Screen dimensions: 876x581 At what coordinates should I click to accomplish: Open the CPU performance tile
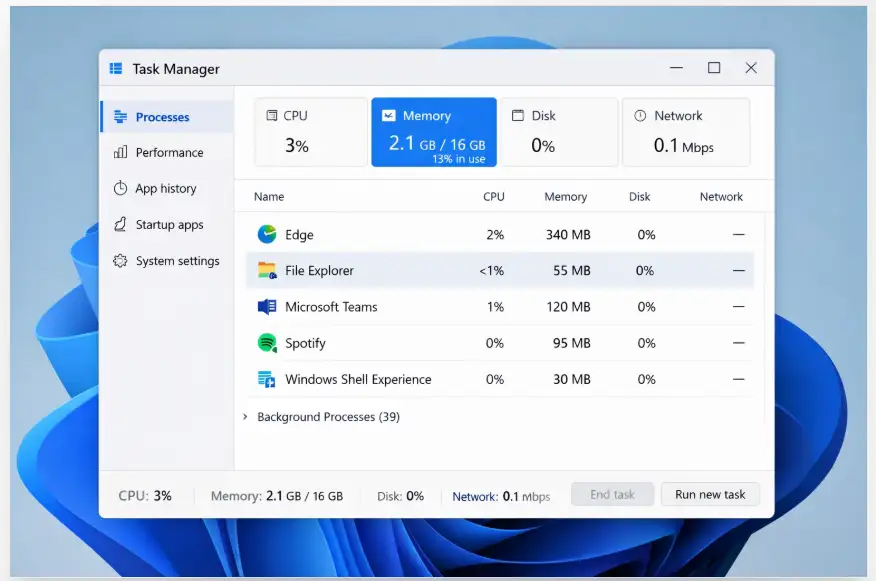(x=313, y=131)
